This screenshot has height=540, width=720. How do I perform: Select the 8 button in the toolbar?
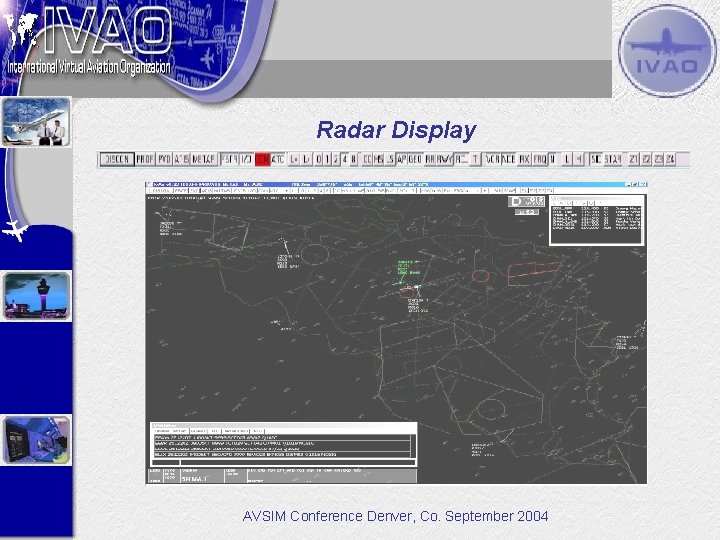click(354, 159)
